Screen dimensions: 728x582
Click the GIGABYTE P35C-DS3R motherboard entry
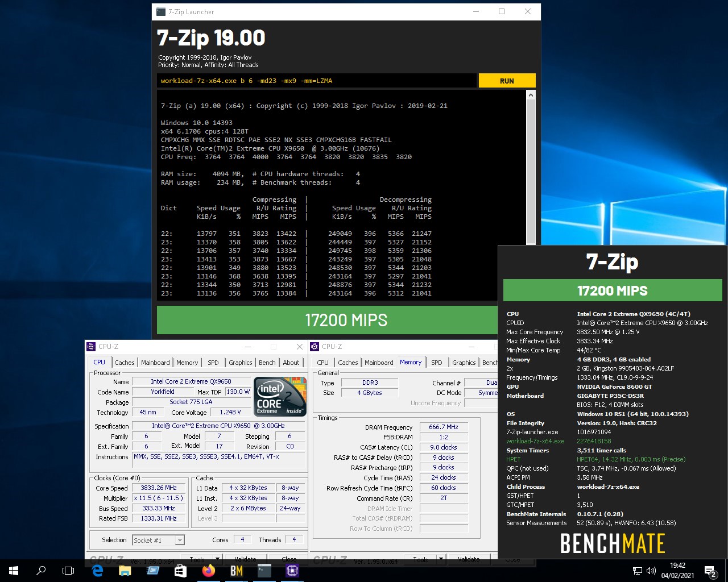[x=610, y=396]
